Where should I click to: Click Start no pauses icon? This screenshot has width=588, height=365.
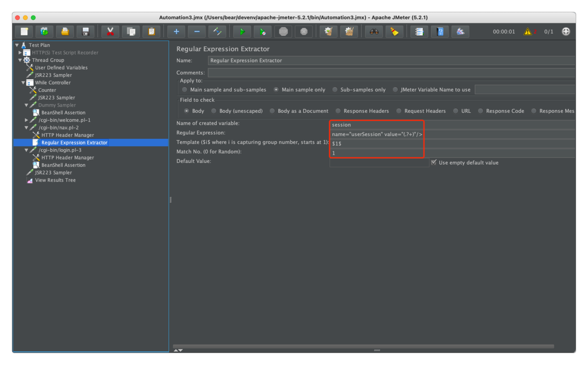click(x=263, y=32)
